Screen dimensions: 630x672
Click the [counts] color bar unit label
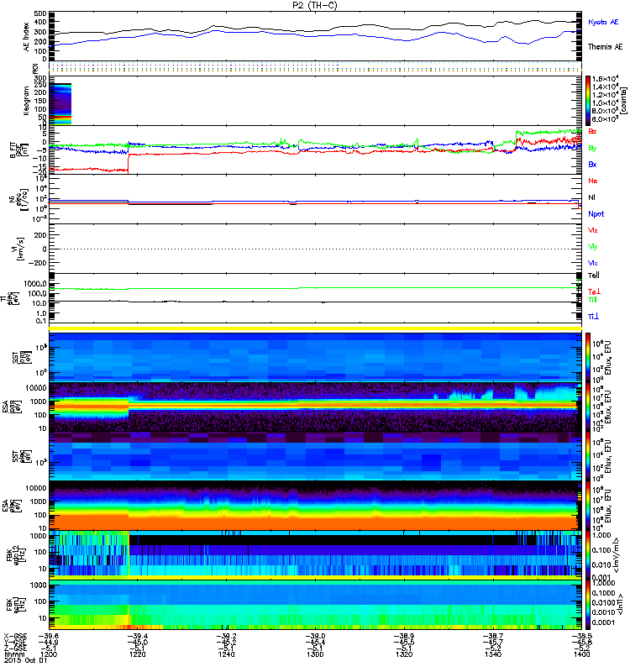point(622,101)
